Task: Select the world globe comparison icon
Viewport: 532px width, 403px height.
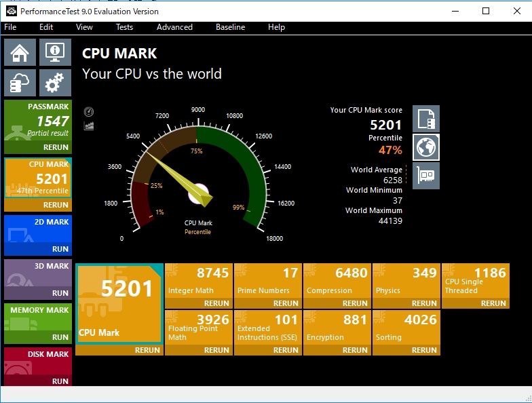Action: (426, 147)
